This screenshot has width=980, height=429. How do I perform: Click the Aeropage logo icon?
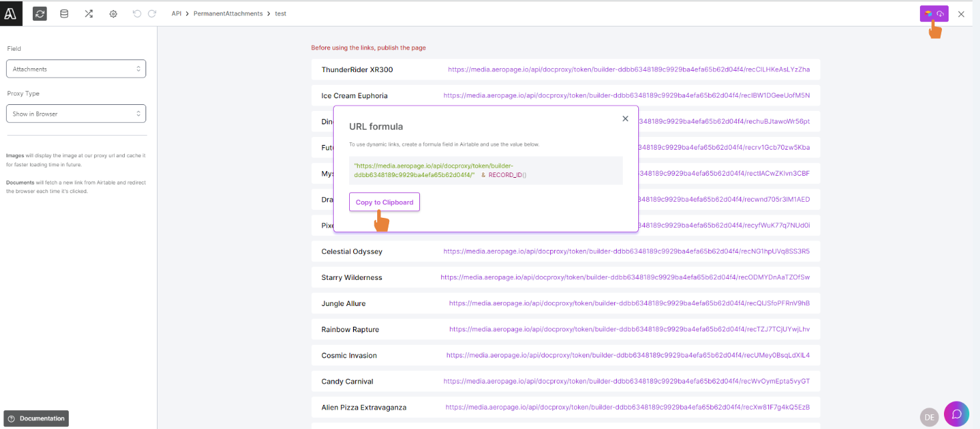11,13
